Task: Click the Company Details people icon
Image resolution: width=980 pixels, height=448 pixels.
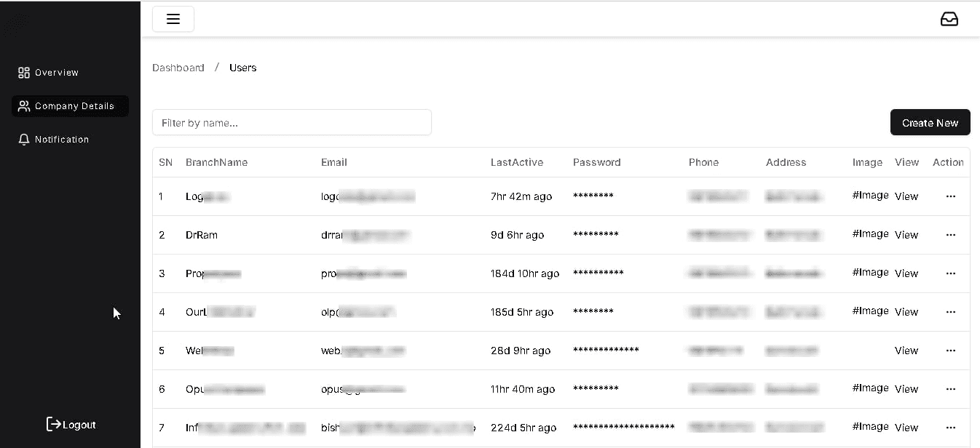Action: (x=23, y=105)
